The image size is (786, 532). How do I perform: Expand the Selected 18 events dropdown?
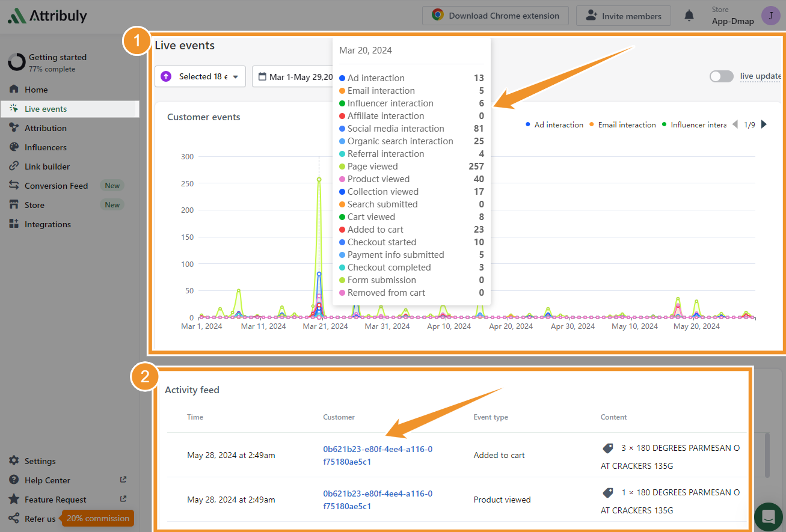click(200, 76)
